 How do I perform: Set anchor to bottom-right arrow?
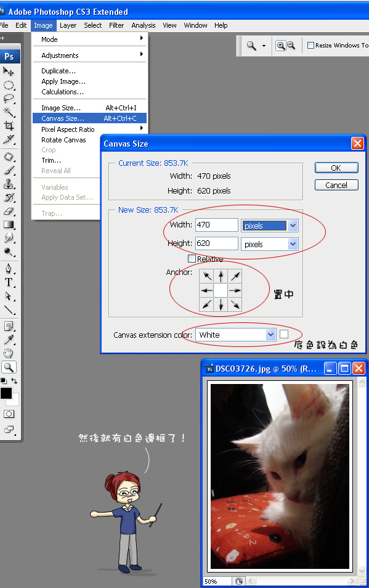(x=235, y=304)
